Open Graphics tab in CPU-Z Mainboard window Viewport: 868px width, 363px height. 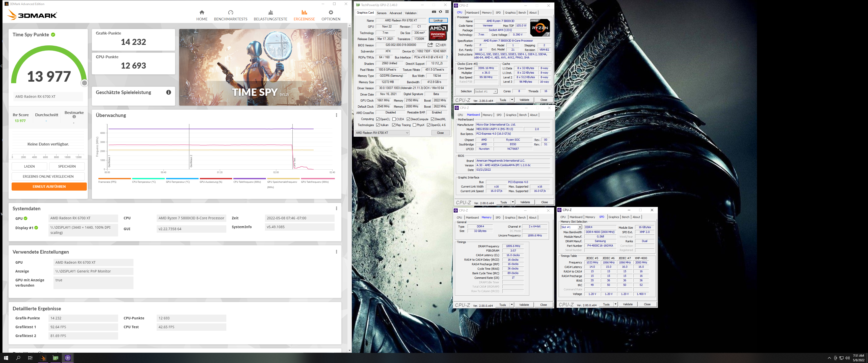click(511, 115)
